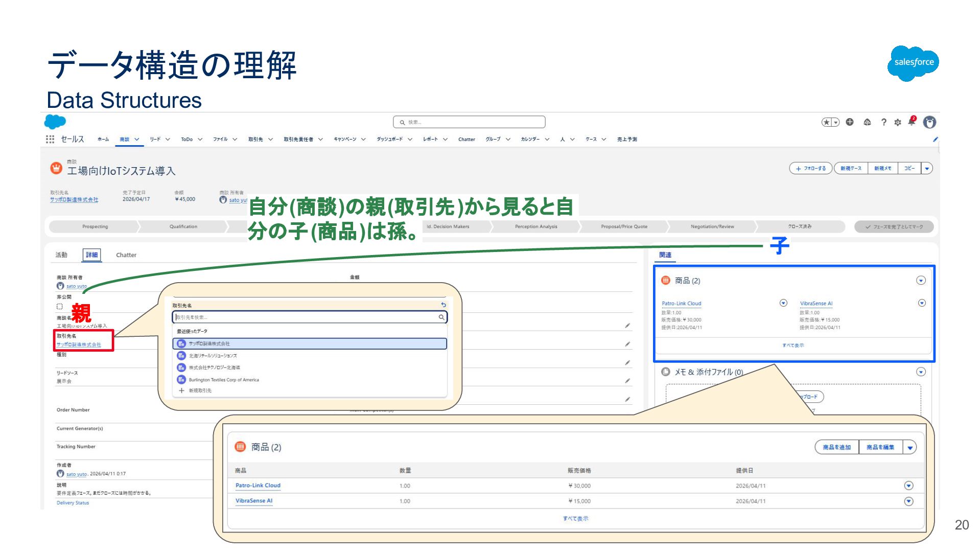Click the Delivery Status link
Screen dimensions: 980x552
tap(73, 503)
